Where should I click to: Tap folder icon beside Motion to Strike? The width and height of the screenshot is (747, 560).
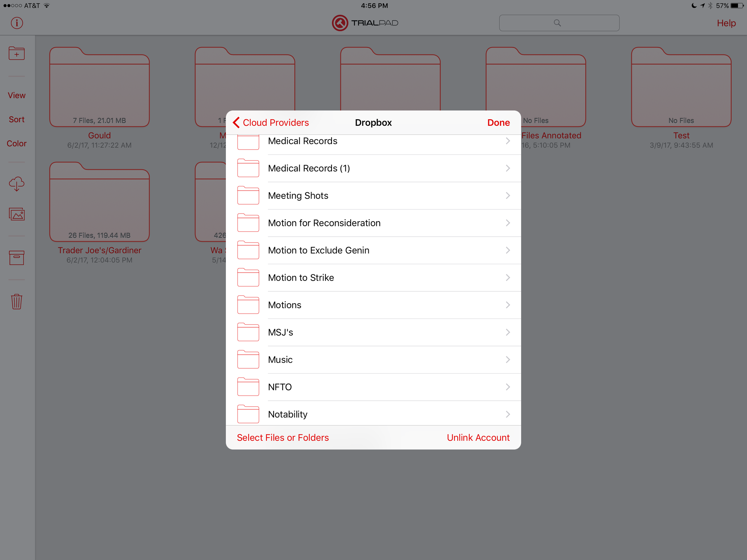click(248, 277)
